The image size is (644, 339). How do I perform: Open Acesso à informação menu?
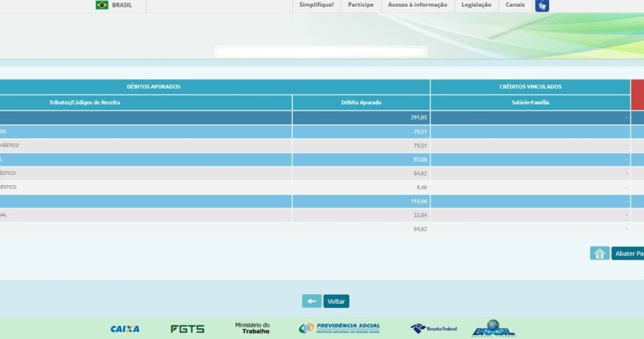[x=418, y=5]
